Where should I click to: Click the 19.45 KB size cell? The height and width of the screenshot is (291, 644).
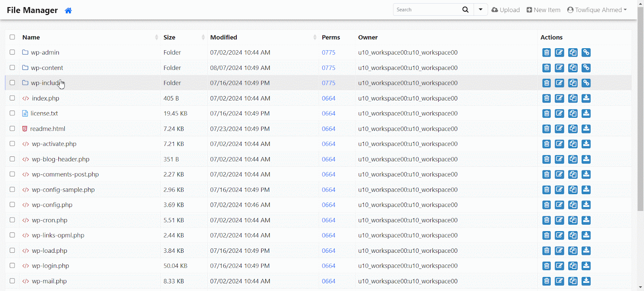pyautogui.click(x=175, y=113)
